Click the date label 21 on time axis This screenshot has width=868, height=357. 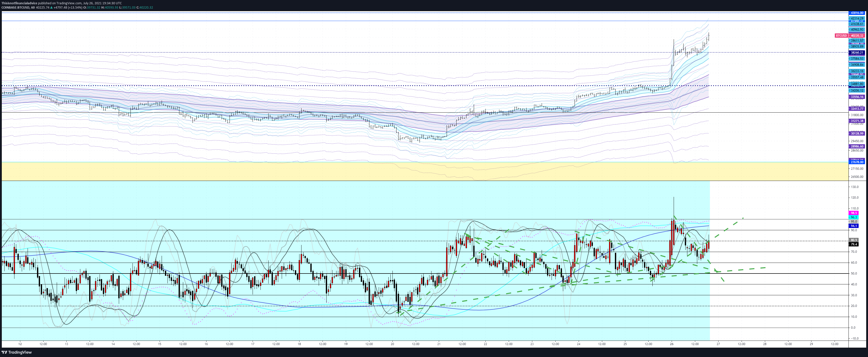coord(439,344)
